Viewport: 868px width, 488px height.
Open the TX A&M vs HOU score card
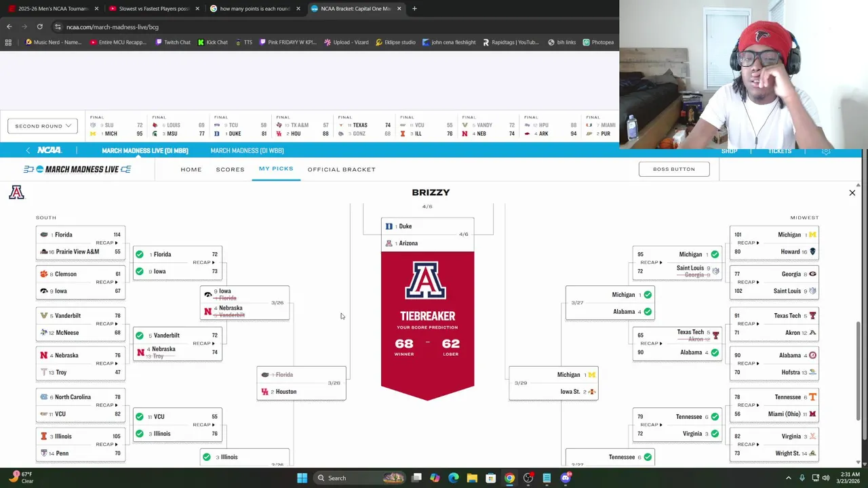(x=303, y=126)
